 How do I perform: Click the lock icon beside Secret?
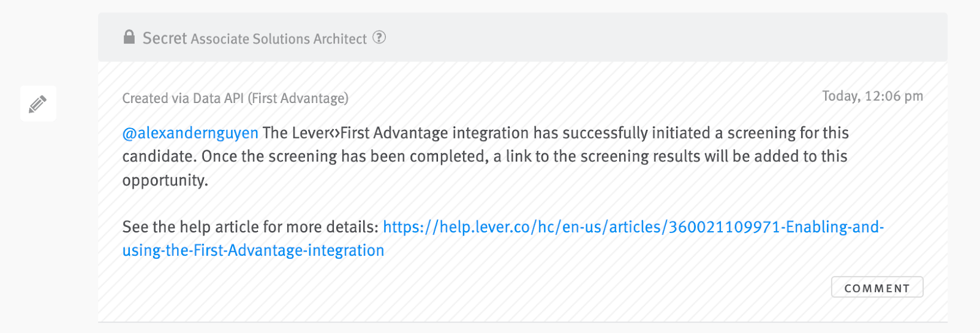pyautogui.click(x=129, y=37)
